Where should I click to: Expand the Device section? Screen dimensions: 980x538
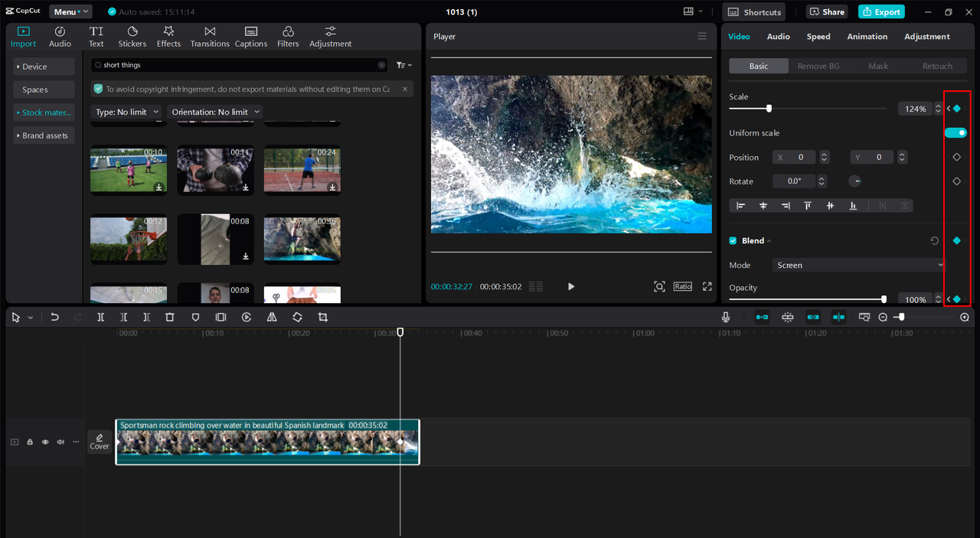click(x=44, y=67)
